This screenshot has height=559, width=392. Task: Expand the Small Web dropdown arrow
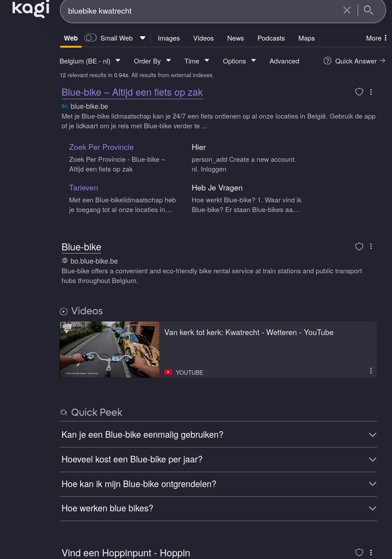point(142,37)
